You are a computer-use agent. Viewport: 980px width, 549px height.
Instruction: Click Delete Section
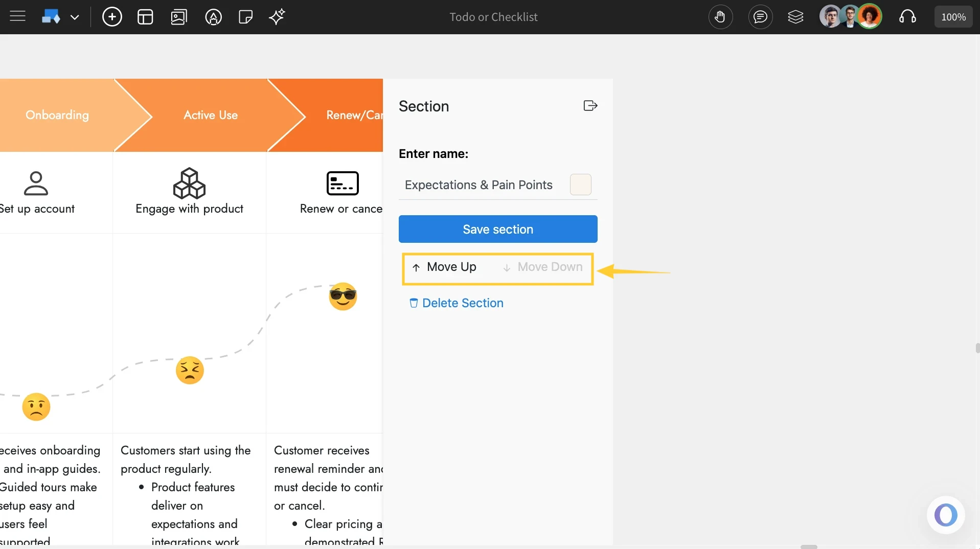[456, 303]
